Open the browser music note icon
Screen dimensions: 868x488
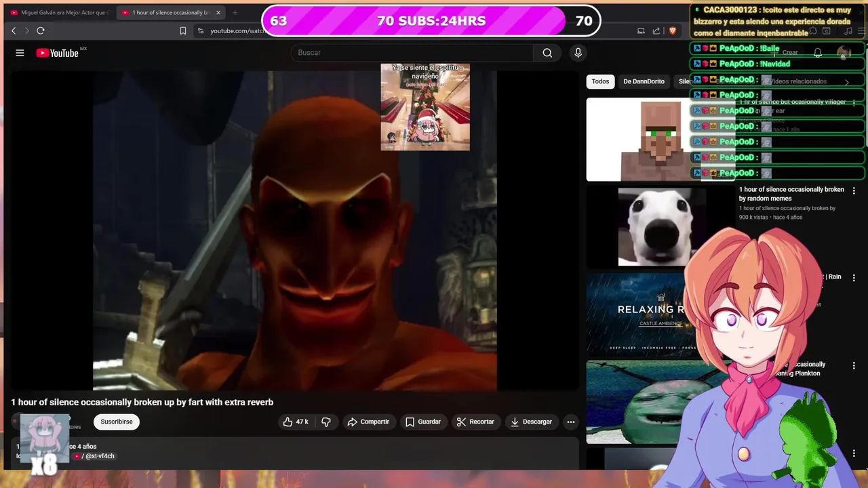point(848,30)
